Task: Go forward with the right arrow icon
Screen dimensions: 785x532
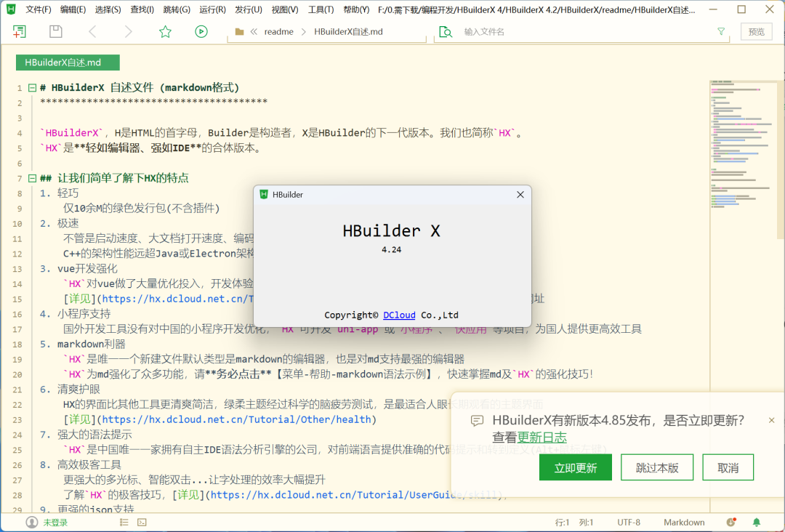Action: [x=129, y=31]
